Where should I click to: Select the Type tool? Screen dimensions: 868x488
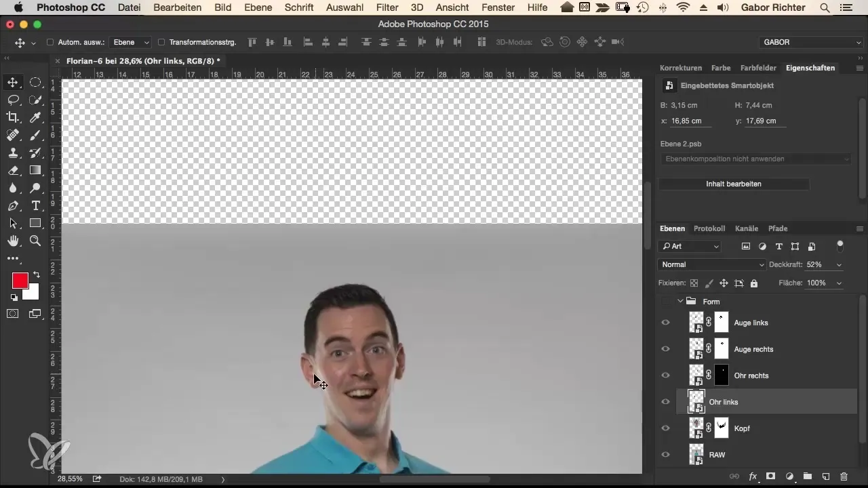pos(35,206)
